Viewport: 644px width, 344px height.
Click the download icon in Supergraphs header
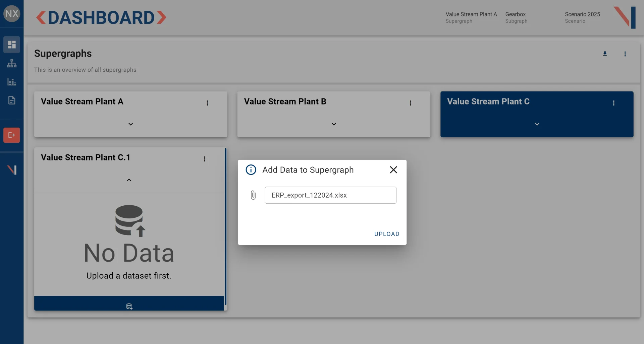tap(605, 54)
